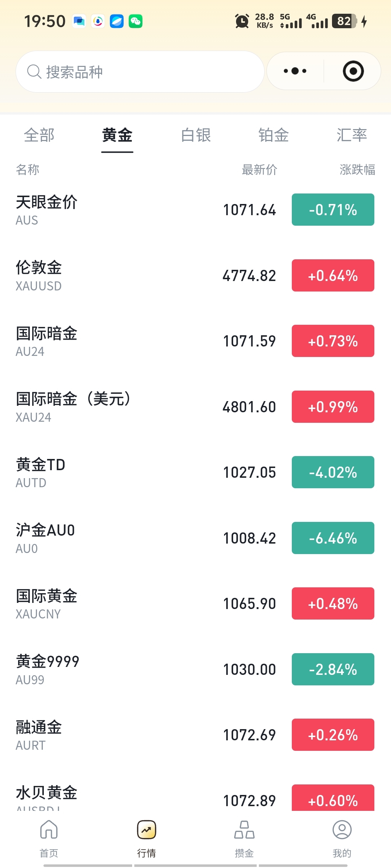Open the 汇率 exchange rate tab

(352, 135)
